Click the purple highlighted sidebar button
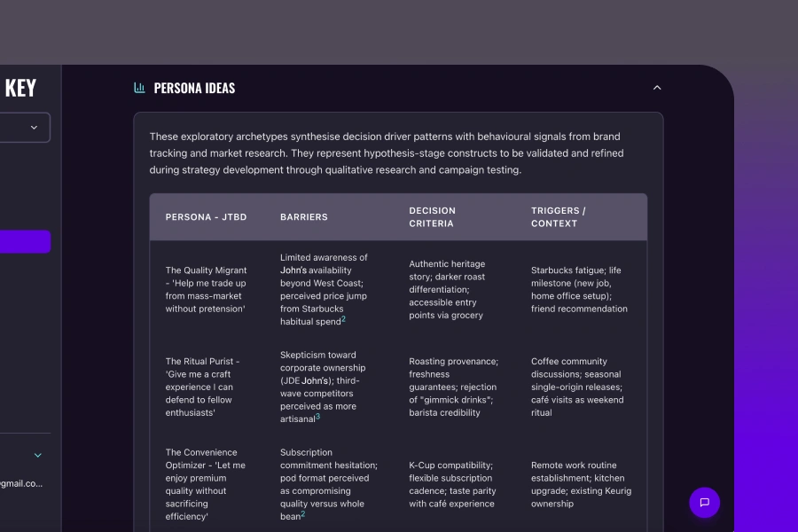This screenshot has height=532, width=798. [x=25, y=242]
